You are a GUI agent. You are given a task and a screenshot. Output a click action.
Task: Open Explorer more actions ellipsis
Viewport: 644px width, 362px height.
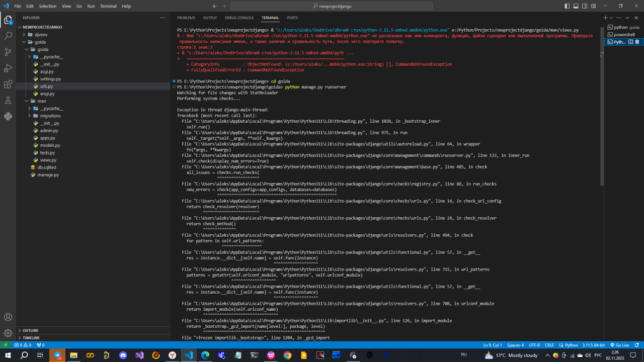pos(163,18)
